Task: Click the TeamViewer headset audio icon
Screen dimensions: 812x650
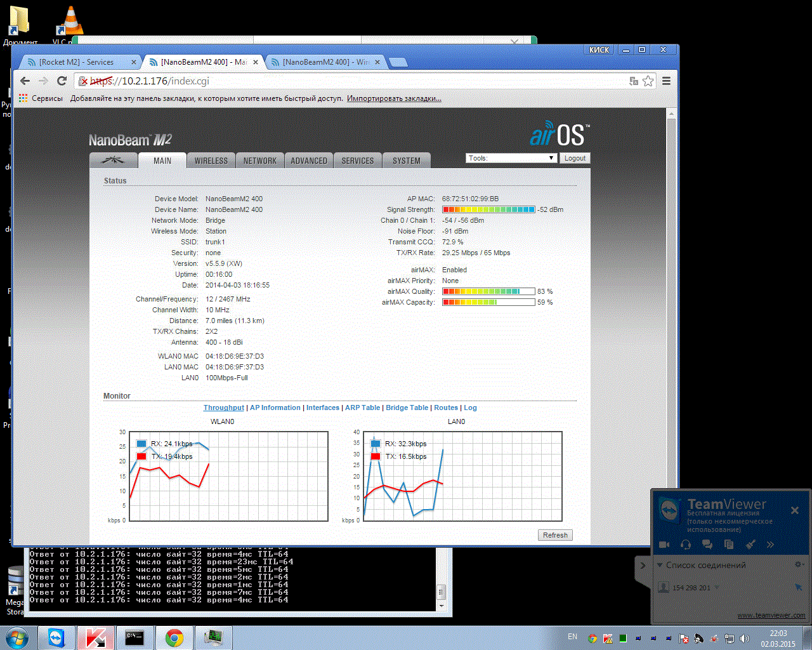Action: tap(686, 545)
